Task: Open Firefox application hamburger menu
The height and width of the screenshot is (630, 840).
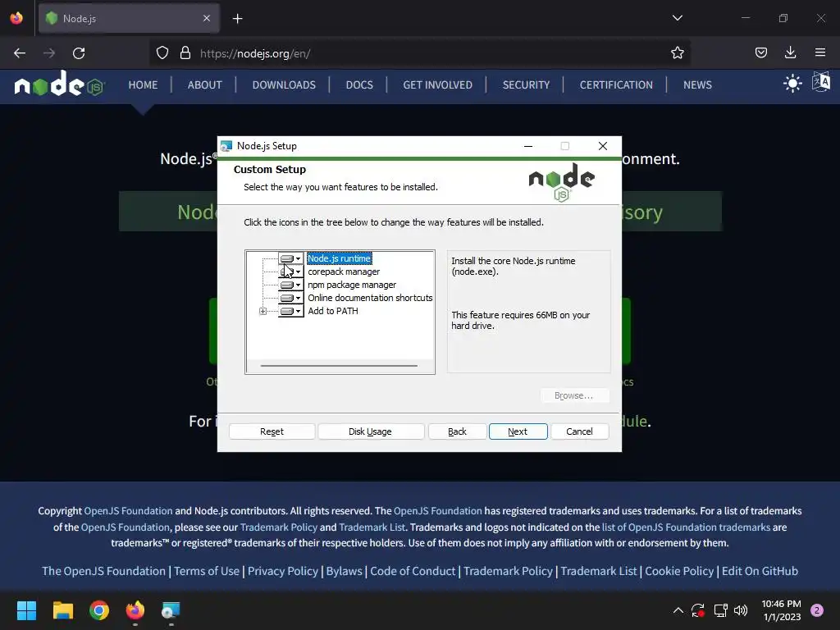Action: pos(820,53)
